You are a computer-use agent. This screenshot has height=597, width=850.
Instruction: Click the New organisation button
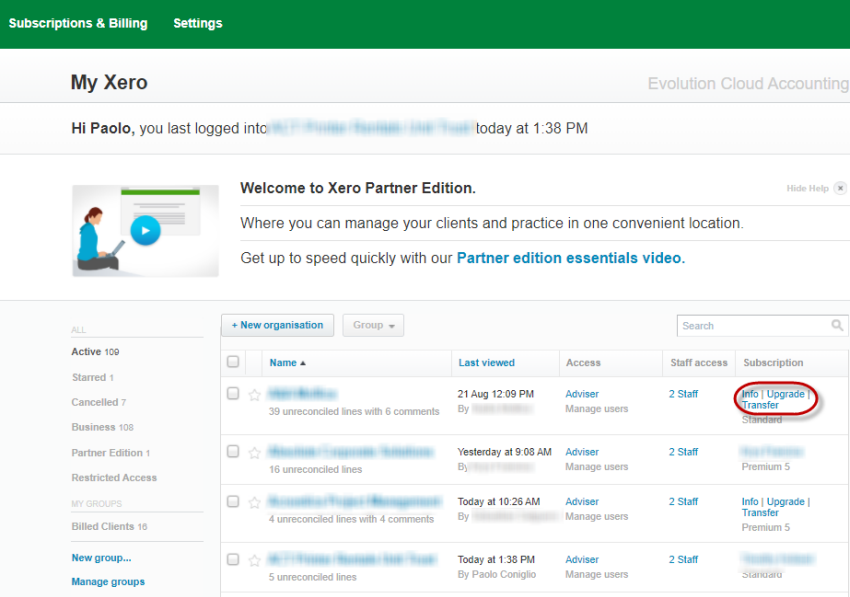tap(278, 325)
